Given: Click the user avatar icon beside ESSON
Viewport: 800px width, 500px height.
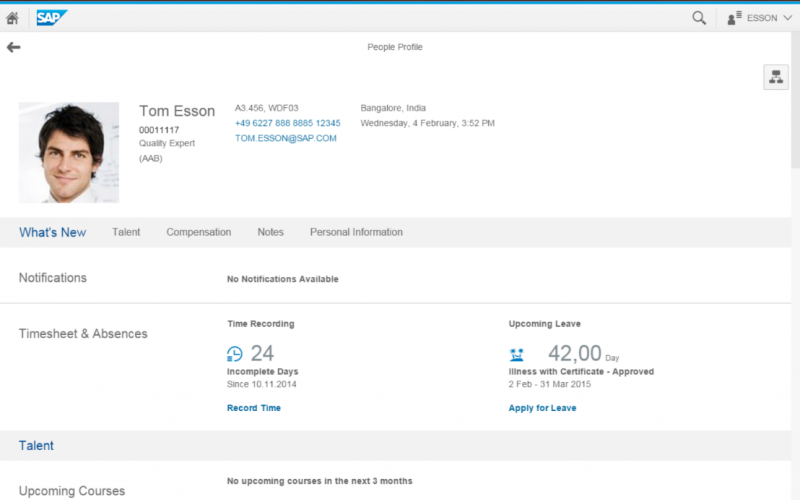Looking at the screenshot, I should [x=734, y=18].
